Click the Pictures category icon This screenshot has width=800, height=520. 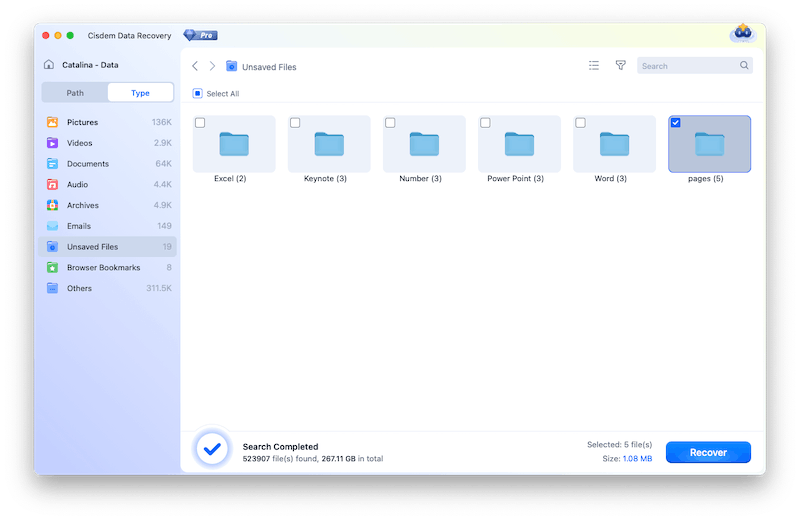click(52, 122)
